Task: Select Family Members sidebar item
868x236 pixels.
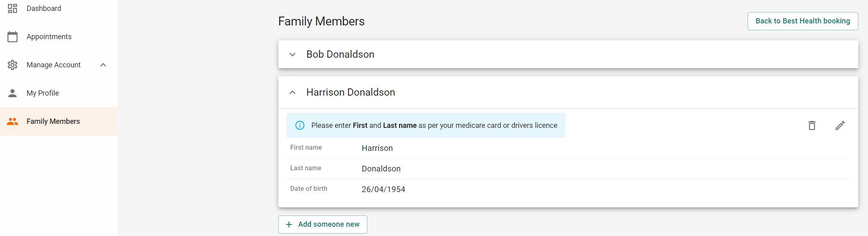Action: [x=59, y=121]
